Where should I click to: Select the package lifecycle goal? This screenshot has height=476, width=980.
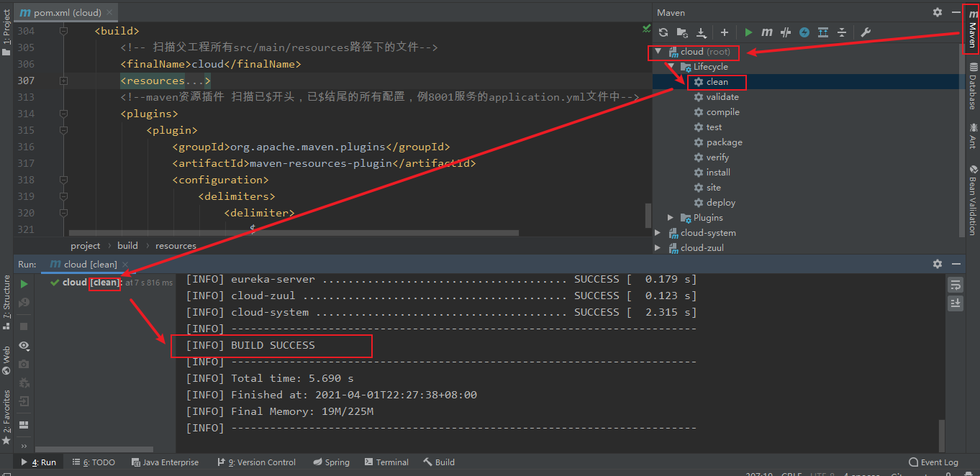click(x=718, y=142)
